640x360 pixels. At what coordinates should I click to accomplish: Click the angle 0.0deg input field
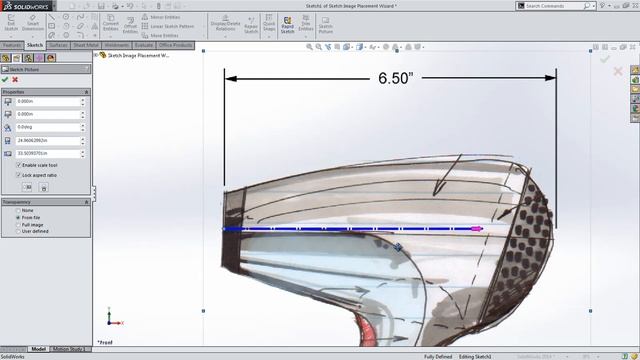[x=48, y=127]
